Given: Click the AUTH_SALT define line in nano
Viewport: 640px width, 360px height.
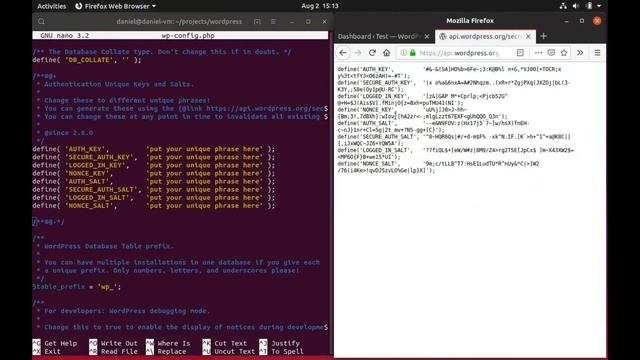Looking at the screenshot, I should coord(154,182).
